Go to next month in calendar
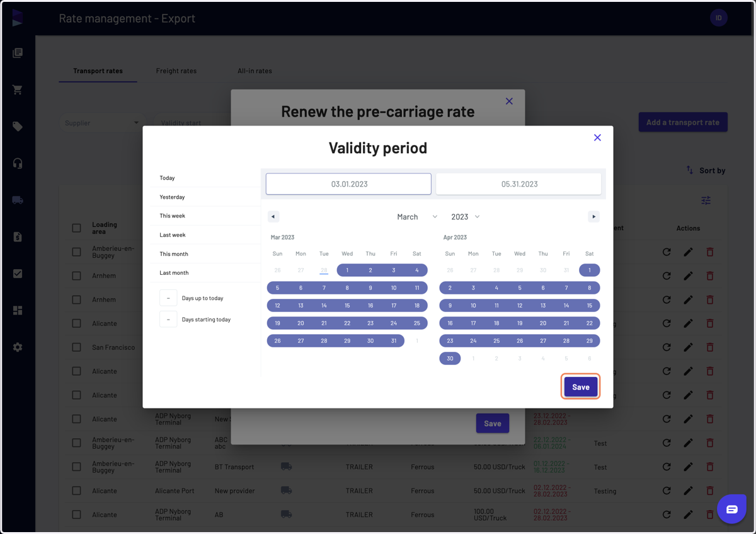This screenshot has width=756, height=534. tap(593, 216)
